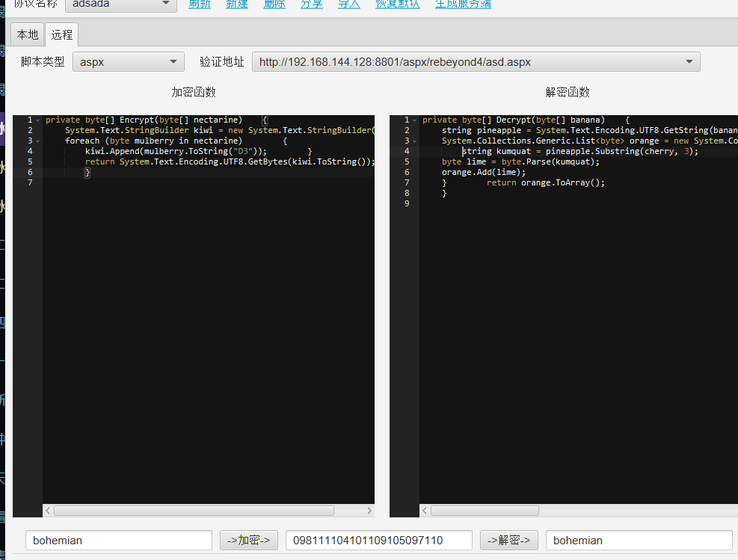Collapse the Encrypt function fold arrow on line 1
Screen dimensions: 738x560
(37, 120)
